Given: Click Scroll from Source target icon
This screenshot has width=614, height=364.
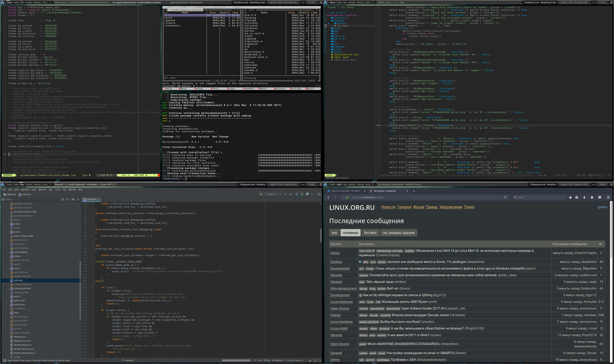Looking at the screenshot, I should coord(63,199).
